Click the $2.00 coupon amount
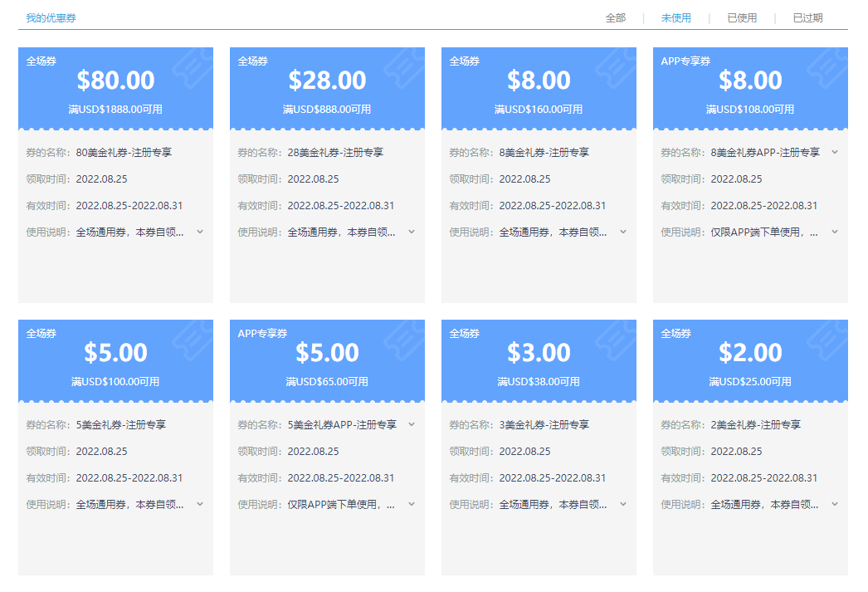This screenshot has width=868, height=592. point(750,353)
